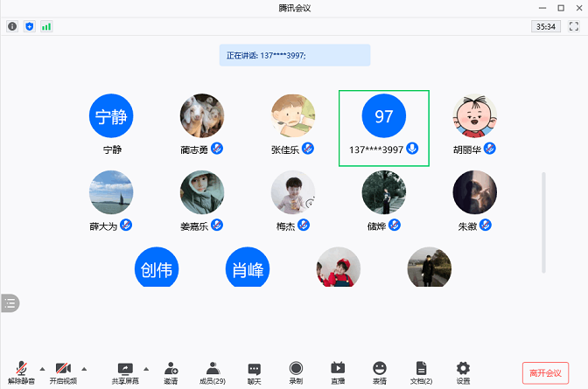Image resolution: width=588 pixels, height=389 pixels.
Task: Start recording with 录制 button
Action: pos(296,372)
